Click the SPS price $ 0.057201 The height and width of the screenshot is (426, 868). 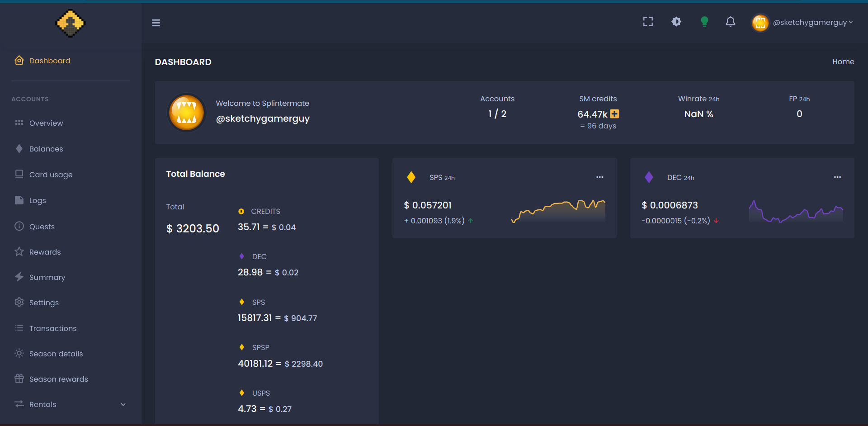point(428,205)
